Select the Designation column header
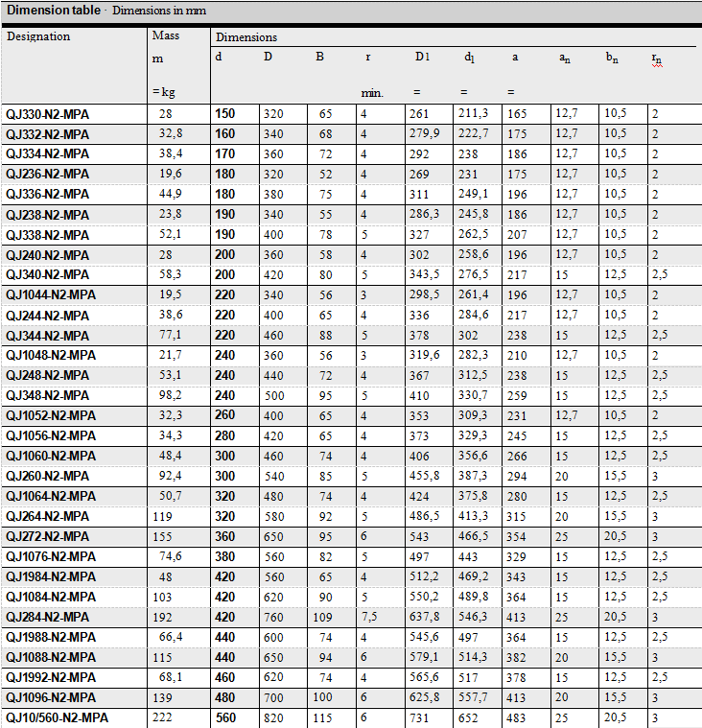This screenshot has width=702, height=728. point(38,36)
